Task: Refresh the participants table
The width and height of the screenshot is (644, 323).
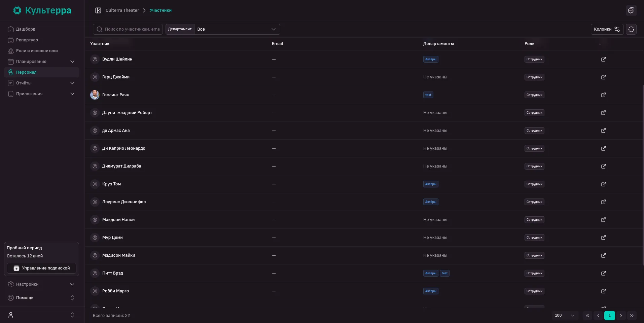Action: 631,29
